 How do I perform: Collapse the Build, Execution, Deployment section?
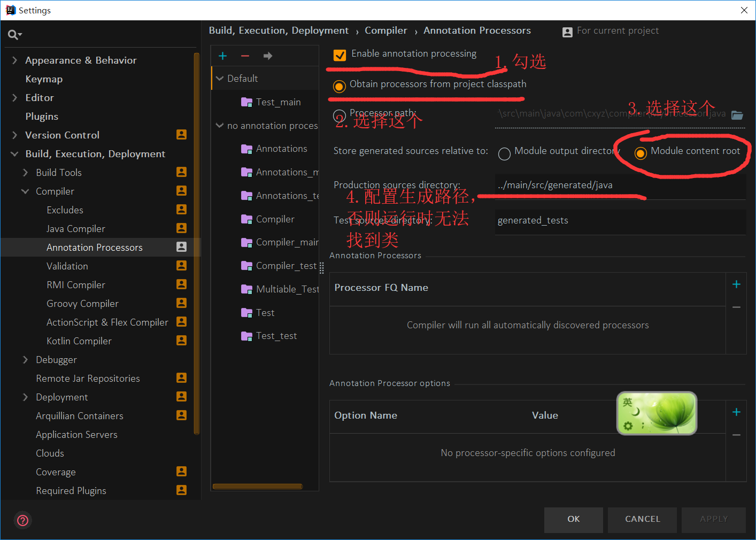click(x=14, y=153)
